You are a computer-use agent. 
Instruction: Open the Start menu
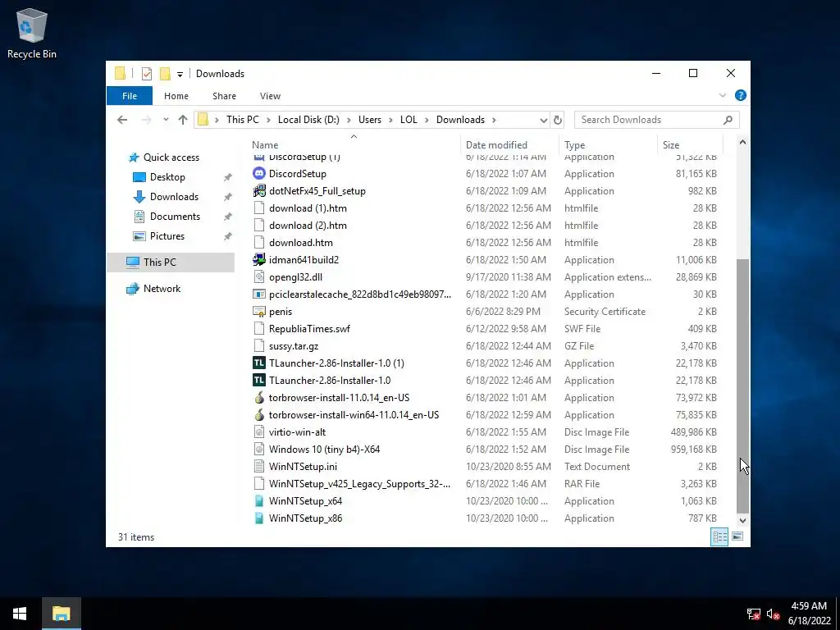(x=20, y=614)
